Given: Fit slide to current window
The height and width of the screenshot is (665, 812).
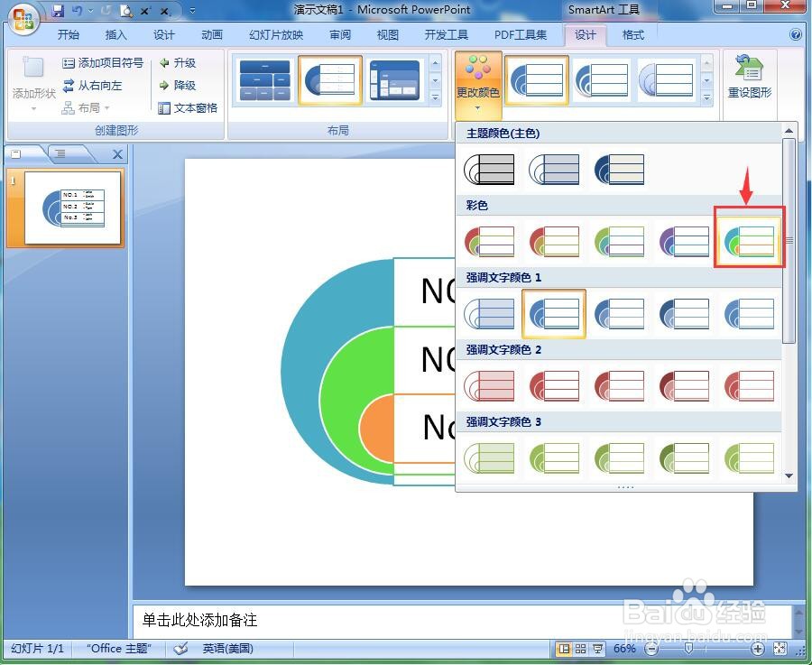Looking at the screenshot, I should coord(780,649).
